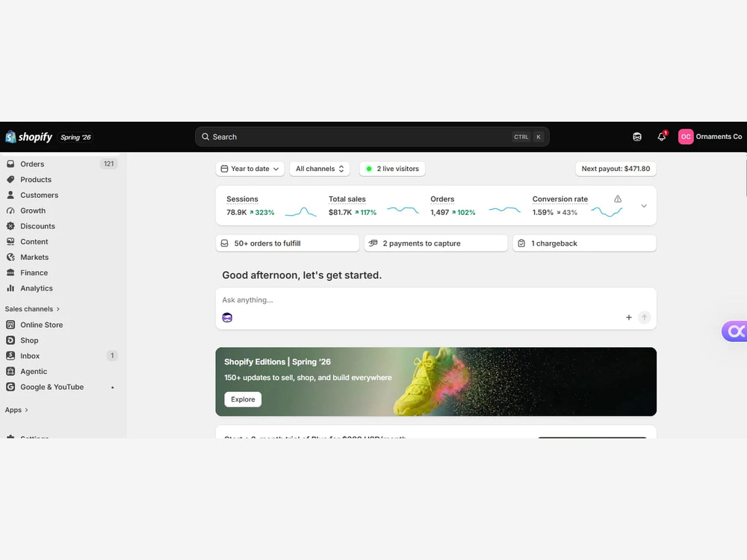Click Explore on Editions banner
This screenshot has width=747, height=560.
tap(243, 399)
